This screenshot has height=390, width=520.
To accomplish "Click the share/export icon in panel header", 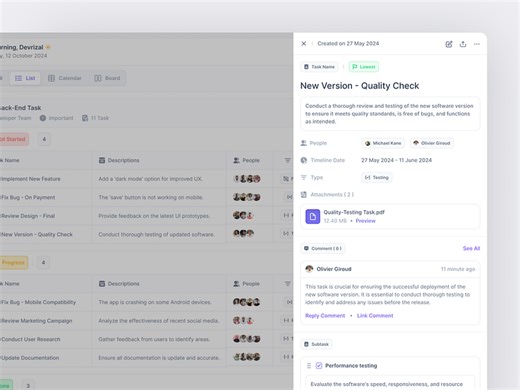I will (463, 44).
